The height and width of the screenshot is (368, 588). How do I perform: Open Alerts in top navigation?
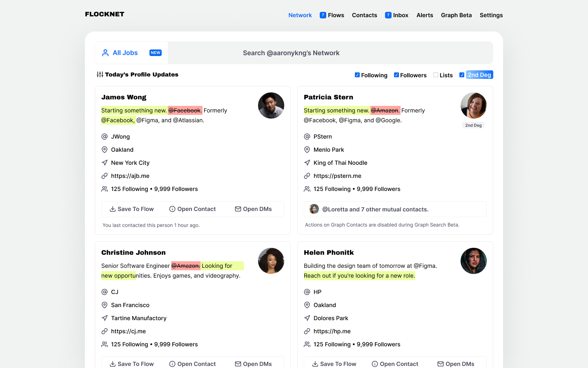425,15
